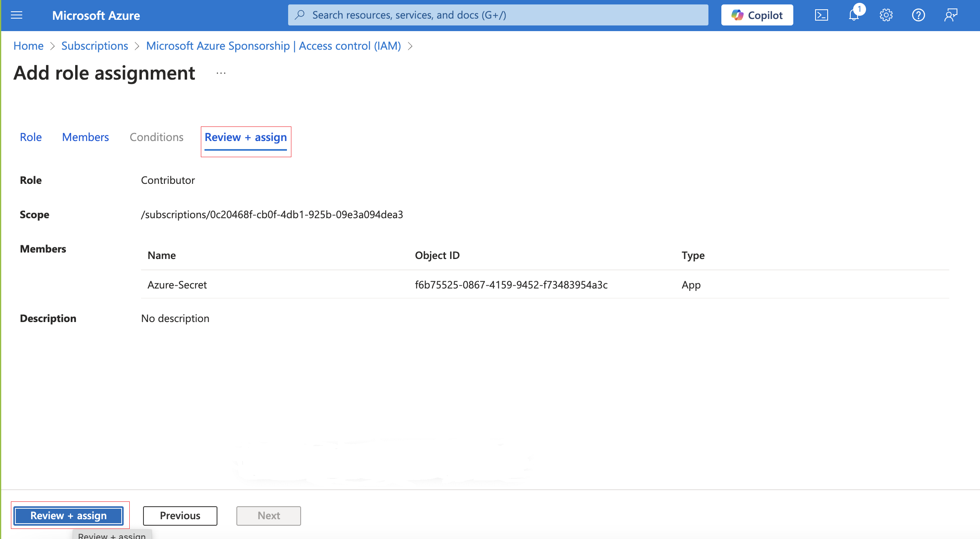The image size is (980, 539).
Task: Open the hamburger portal menu
Action: [x=17, y=15]
